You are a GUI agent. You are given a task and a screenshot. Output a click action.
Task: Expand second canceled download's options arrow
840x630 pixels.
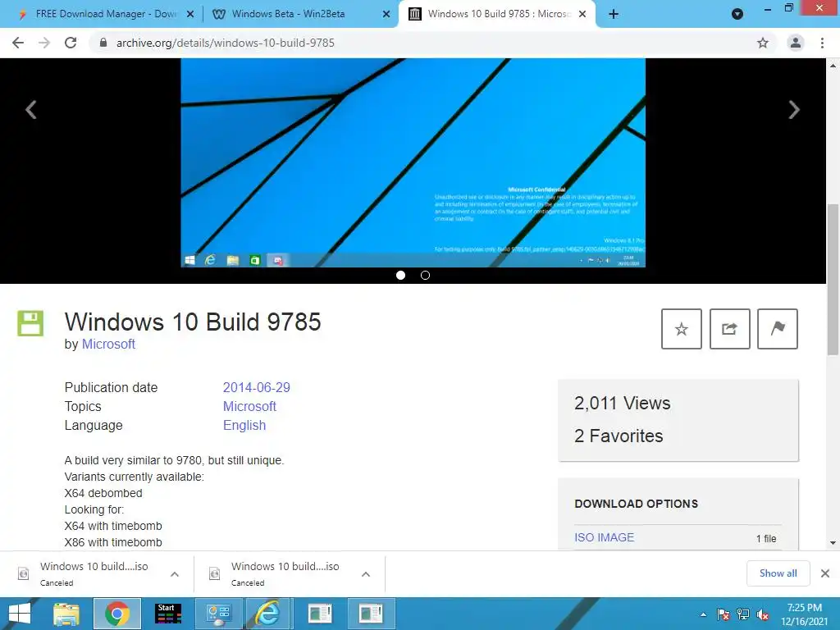pyautogui.click(x=366, y=574)
